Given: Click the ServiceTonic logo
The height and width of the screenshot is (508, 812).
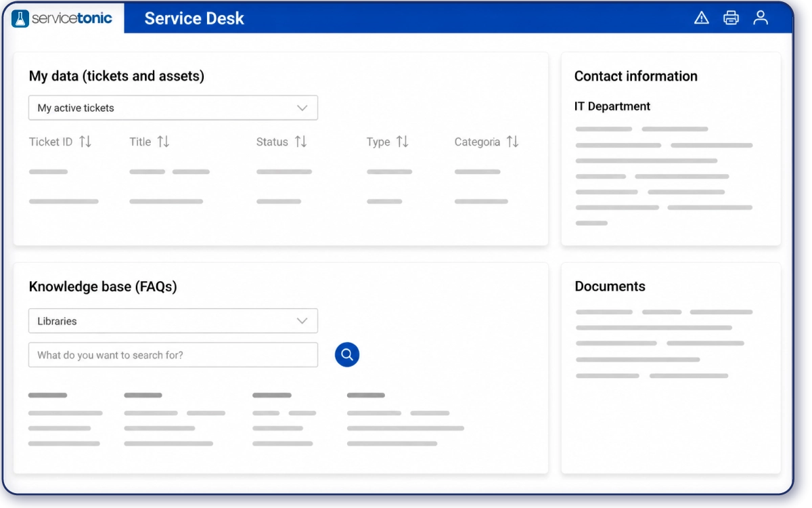Looking at the screenshot, I should point(62,18).
